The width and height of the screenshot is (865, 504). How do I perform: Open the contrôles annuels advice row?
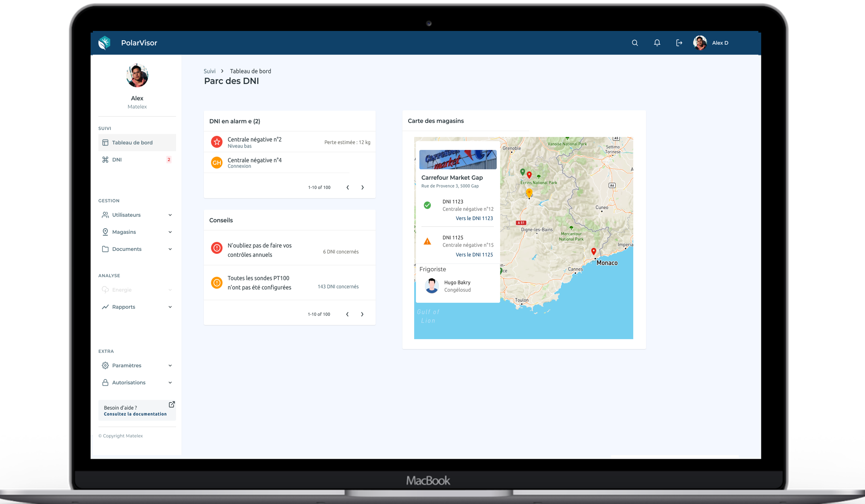pos(290,248)
